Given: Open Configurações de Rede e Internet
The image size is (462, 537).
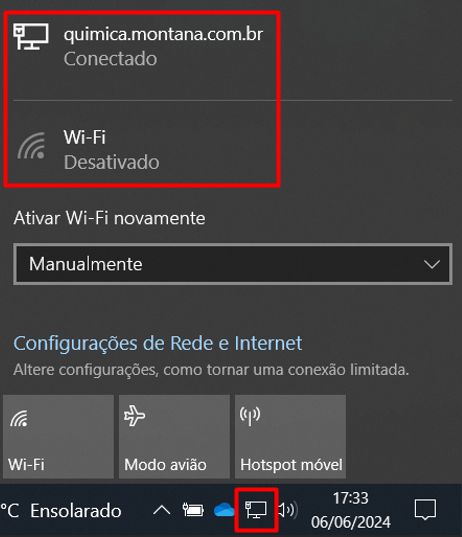Looking at the screenshot, I should [x=158, y=343].
